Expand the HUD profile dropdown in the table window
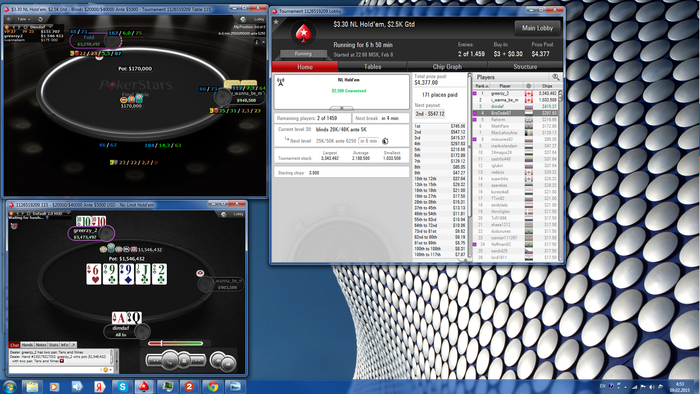This screenshot has height=394, width=700. (x=50, y=27)
